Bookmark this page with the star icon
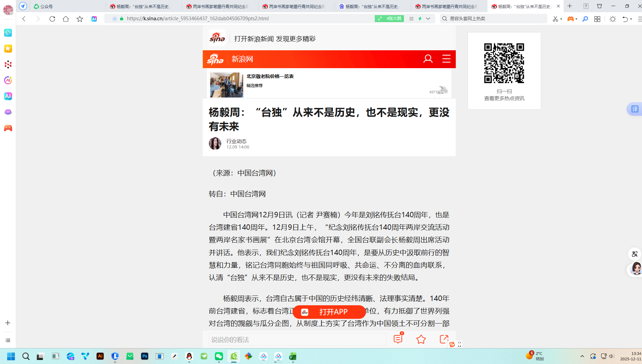 coord(80,19)
